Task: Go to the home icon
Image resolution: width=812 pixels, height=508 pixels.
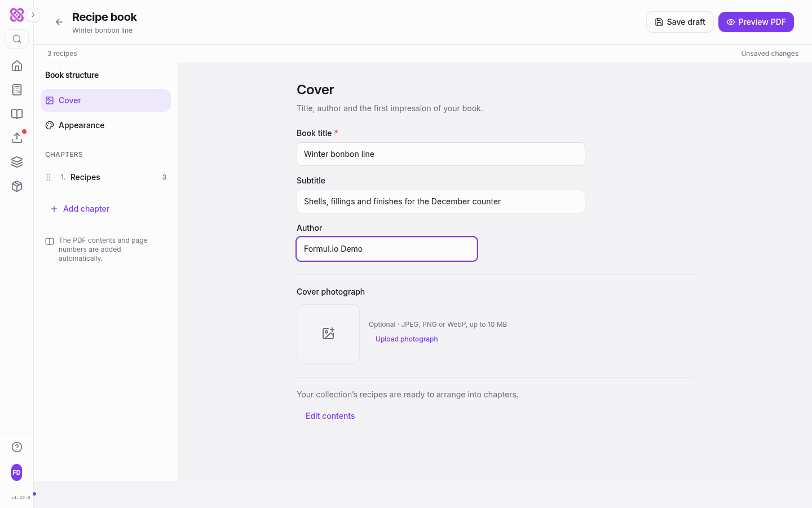Action: (x=17, y=66)
